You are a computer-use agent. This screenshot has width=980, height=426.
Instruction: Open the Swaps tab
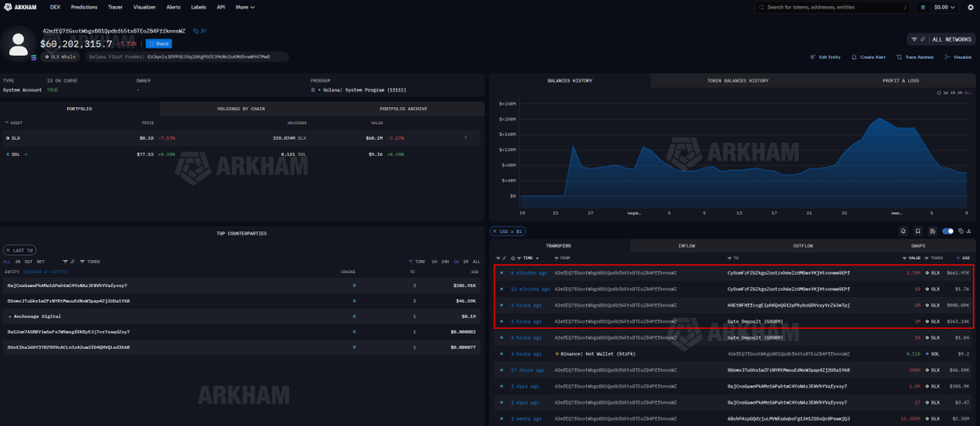point(918,246)
